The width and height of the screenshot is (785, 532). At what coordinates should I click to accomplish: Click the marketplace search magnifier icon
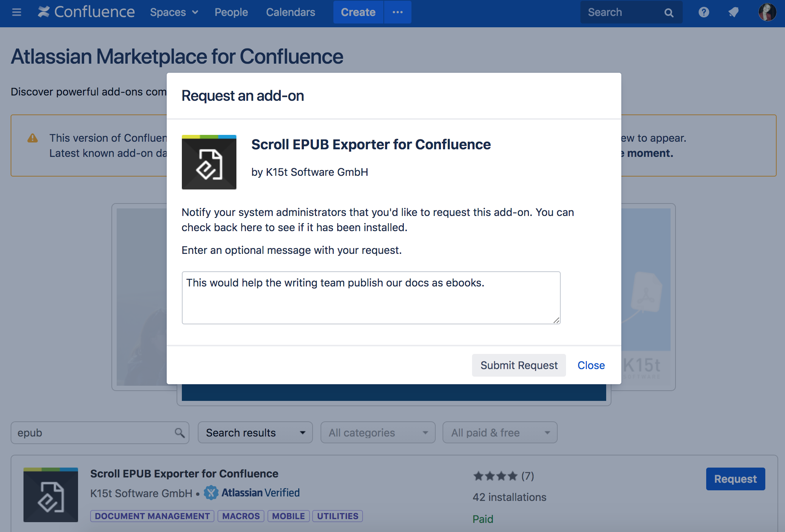tap(180, 433)
